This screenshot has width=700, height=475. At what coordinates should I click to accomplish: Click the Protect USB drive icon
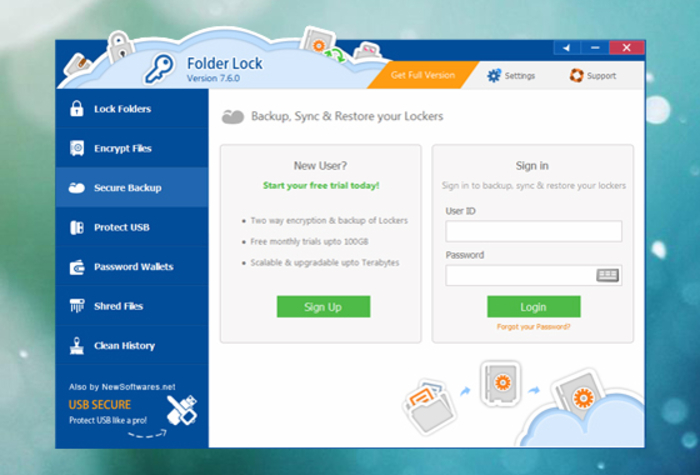click(76, 227)
